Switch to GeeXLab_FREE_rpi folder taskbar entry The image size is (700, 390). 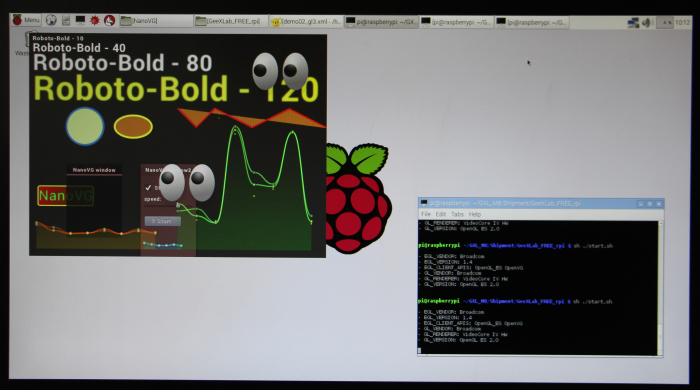(x=231, y=21)
